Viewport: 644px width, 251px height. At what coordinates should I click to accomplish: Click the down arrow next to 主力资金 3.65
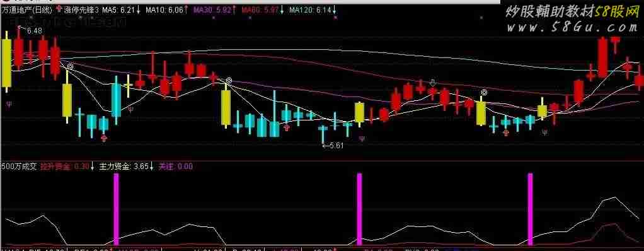pos(152,166)
